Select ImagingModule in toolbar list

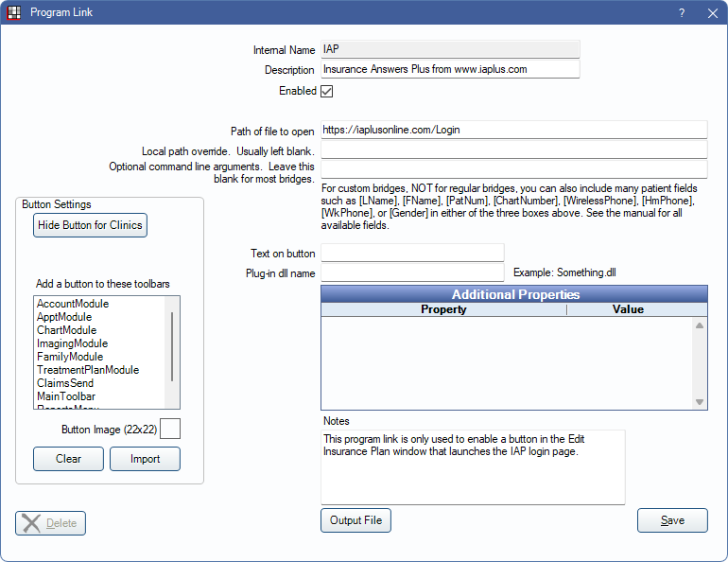pos(72,343)
